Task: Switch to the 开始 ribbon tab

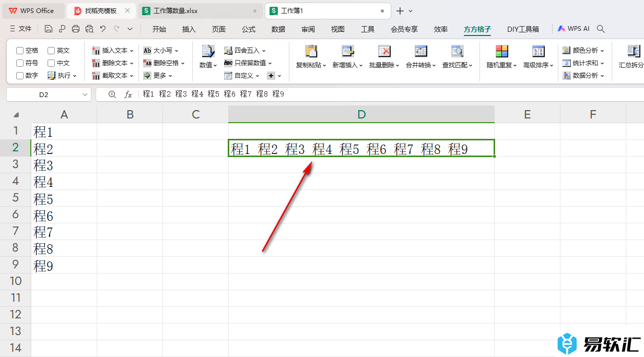Action: tap(159, 29)
